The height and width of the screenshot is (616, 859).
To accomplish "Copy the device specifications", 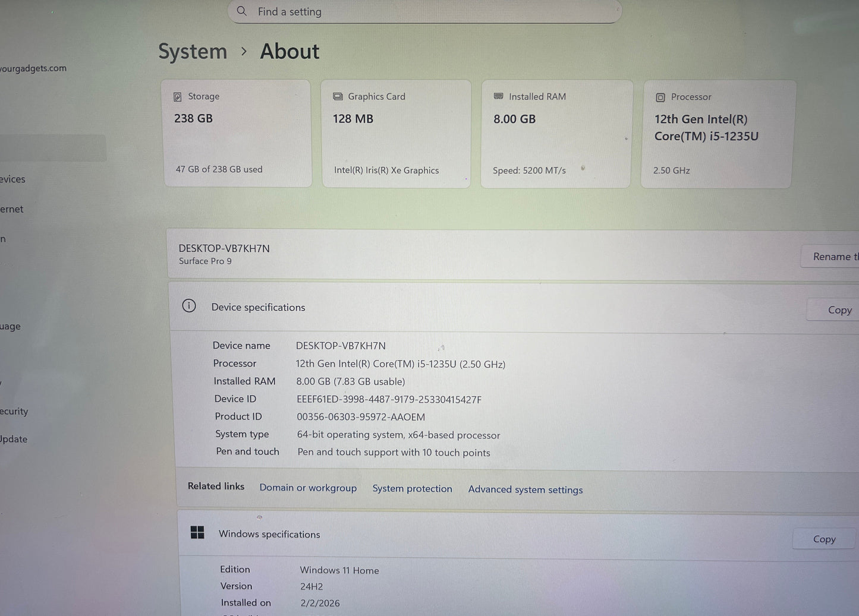I will 833,310.
